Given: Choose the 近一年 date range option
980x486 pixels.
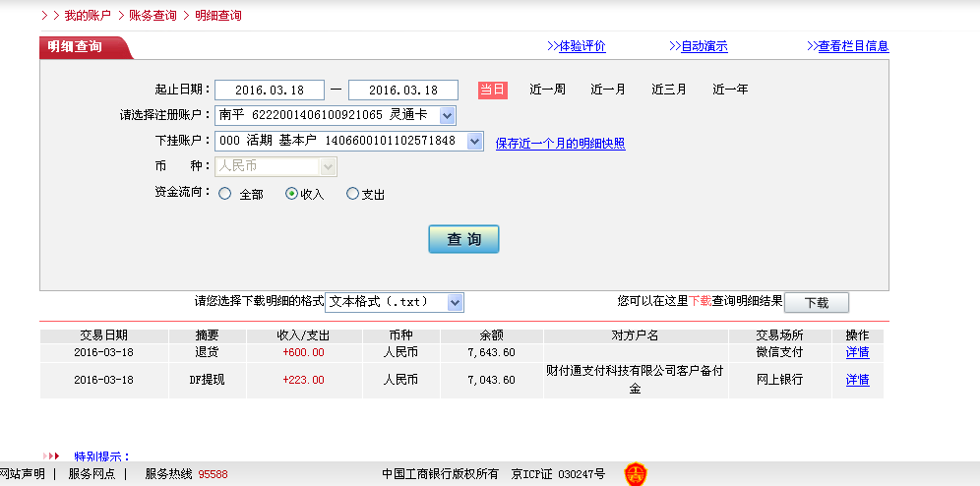Looking at the screenshot, I should (x=730, y=90).
